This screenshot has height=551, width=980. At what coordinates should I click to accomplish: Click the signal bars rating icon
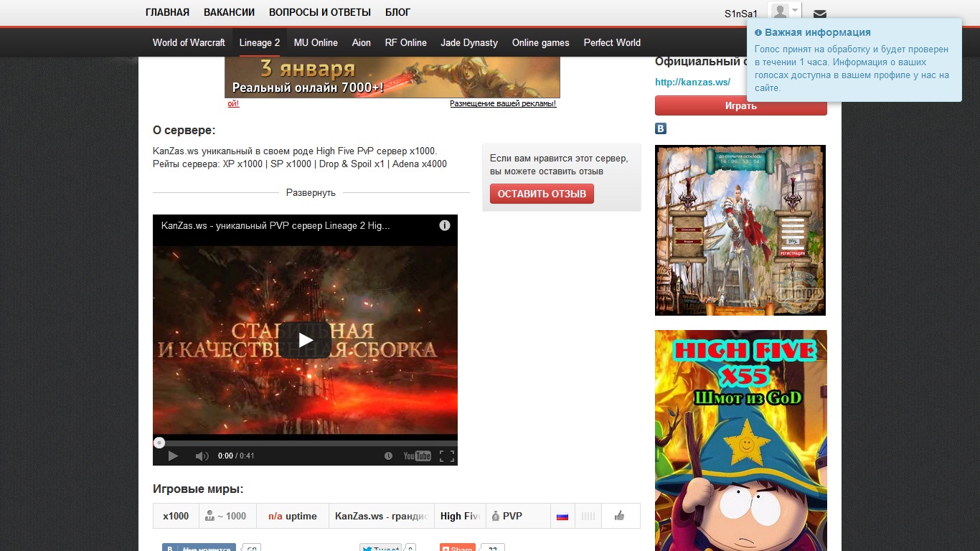(588, 516)
